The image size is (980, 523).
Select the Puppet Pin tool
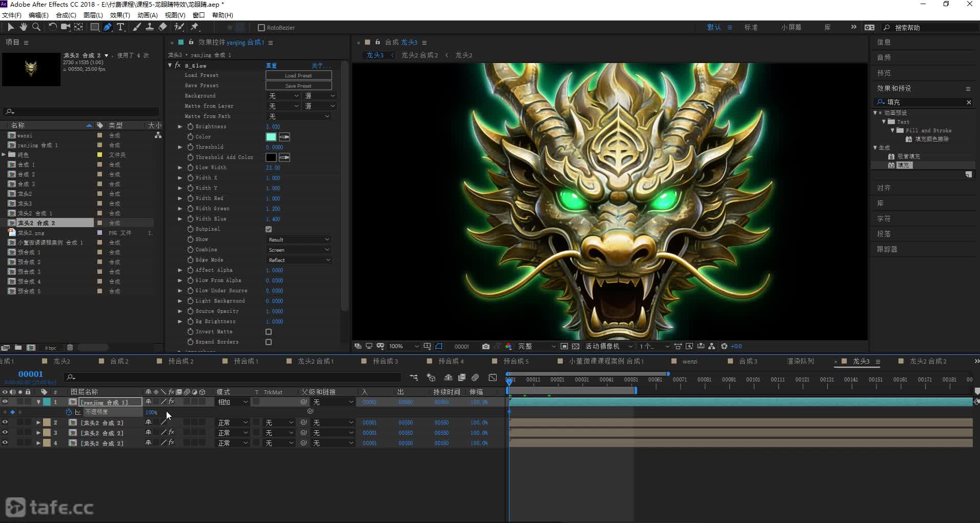pyautogui.click(x=195, y=27)
